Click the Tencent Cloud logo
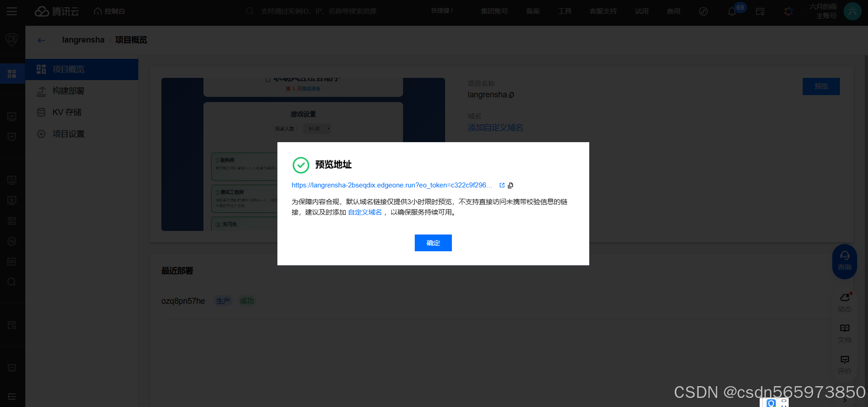This screenshot has height=407, width=868. pos(57,11)
